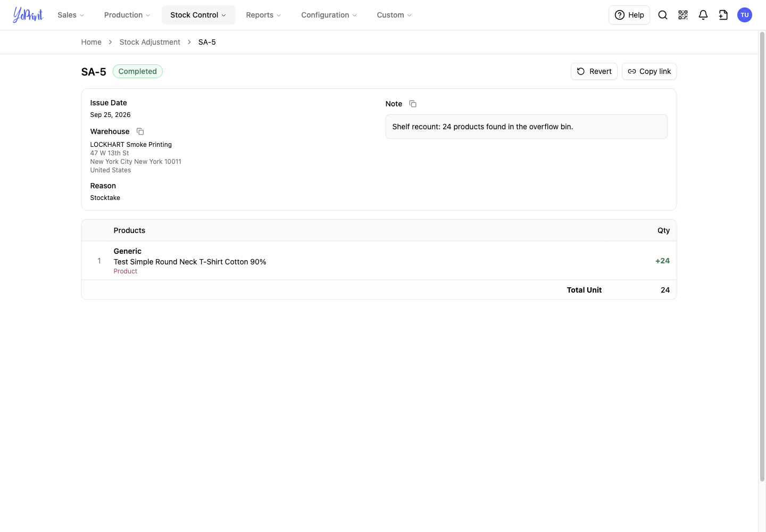Click the Help button
The image size is (766, 532).
tap(629, 15)
